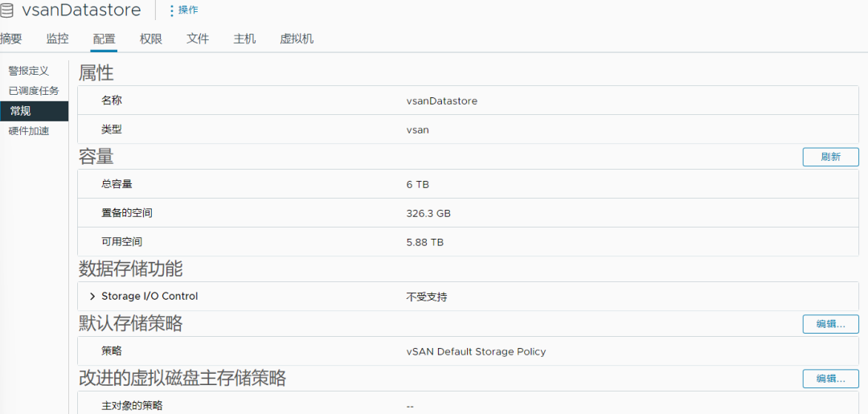Click the 名称 value vsanDatastore

coord(441,100)
